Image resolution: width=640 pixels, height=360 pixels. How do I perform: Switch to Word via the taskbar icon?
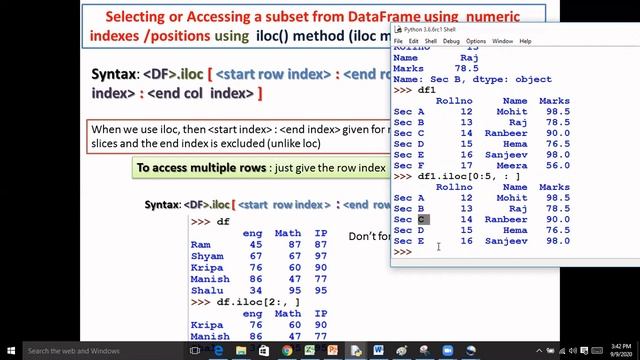(378, 351)
